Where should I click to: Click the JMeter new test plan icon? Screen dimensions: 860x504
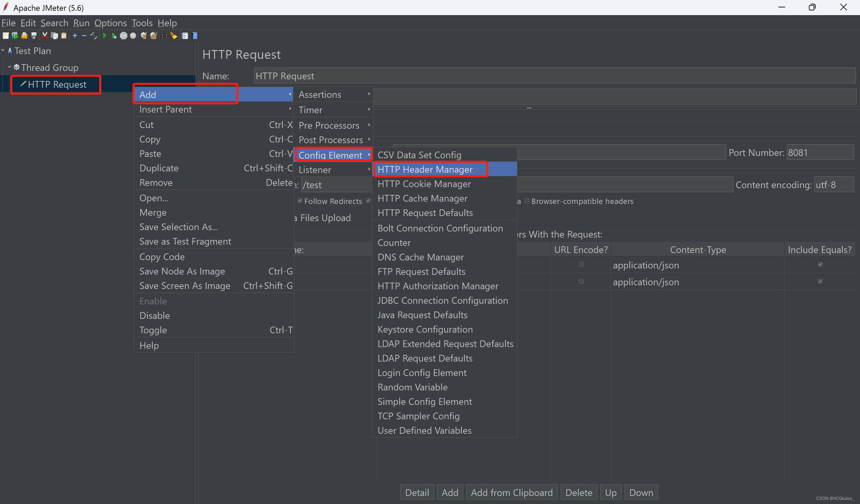[5, 37]
